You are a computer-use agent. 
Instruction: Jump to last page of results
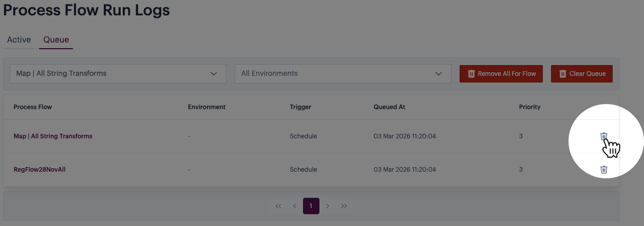[344, 206]
